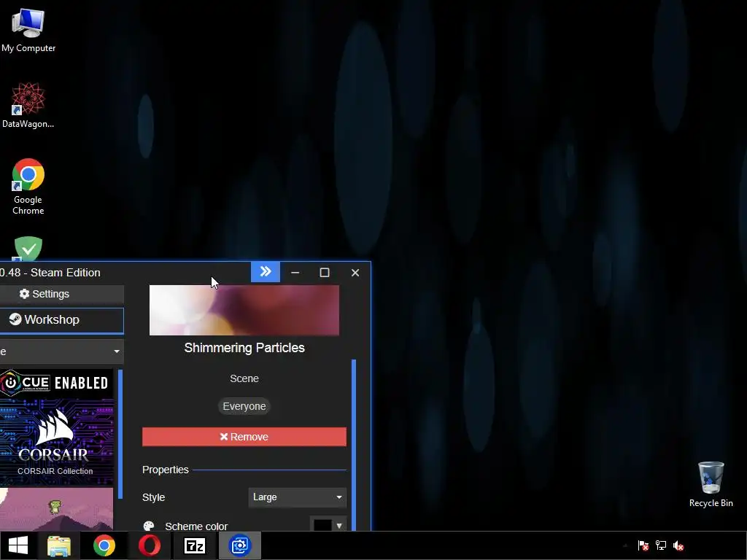
Task: Expand the filter dropdown below Workshop
Action: [61, 351]
